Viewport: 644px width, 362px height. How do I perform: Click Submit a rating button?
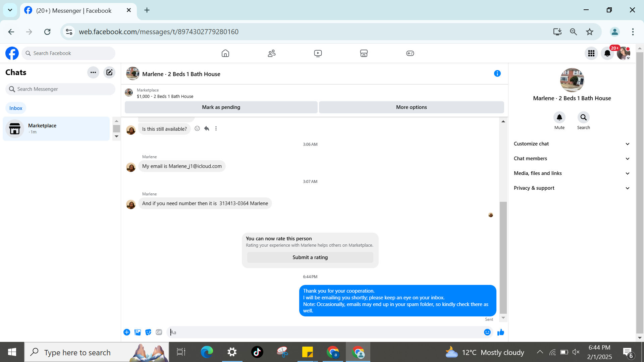(x=310, y=257)
